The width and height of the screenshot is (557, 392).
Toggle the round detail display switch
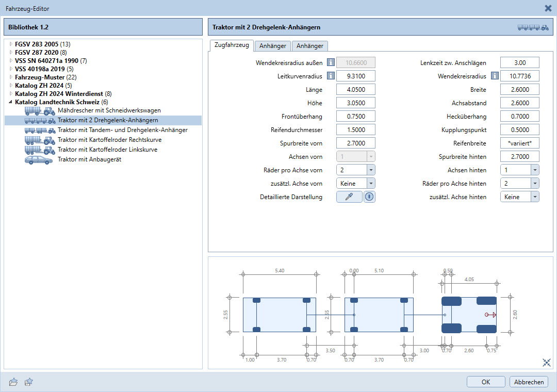tap(369, 197)
